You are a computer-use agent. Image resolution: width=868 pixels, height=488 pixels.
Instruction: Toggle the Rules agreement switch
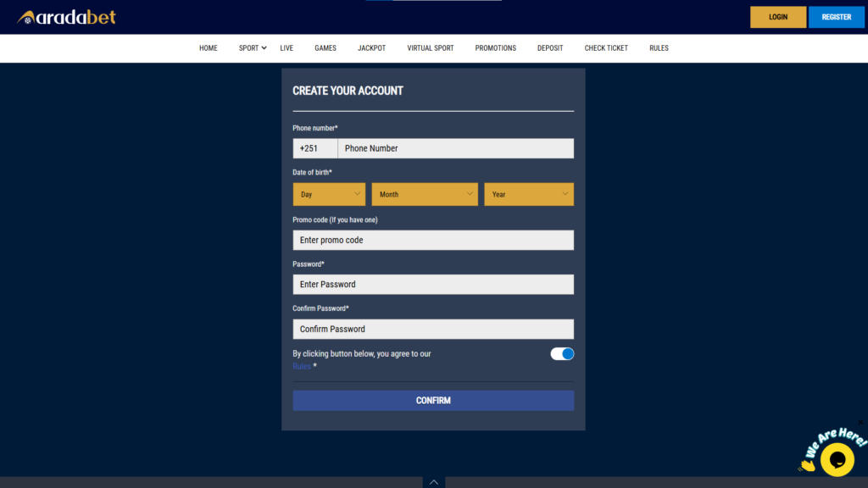561,353
